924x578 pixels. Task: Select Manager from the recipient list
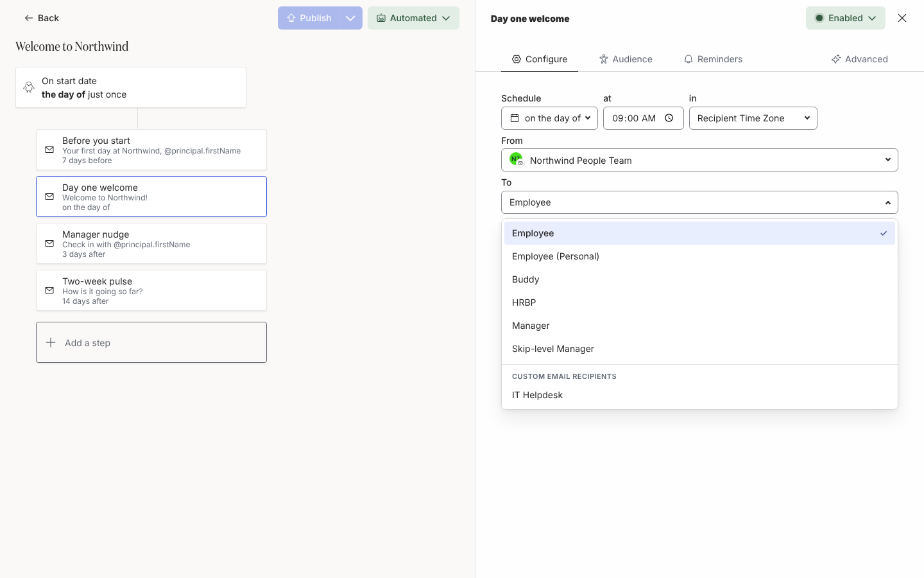click(x=699, y=326)
